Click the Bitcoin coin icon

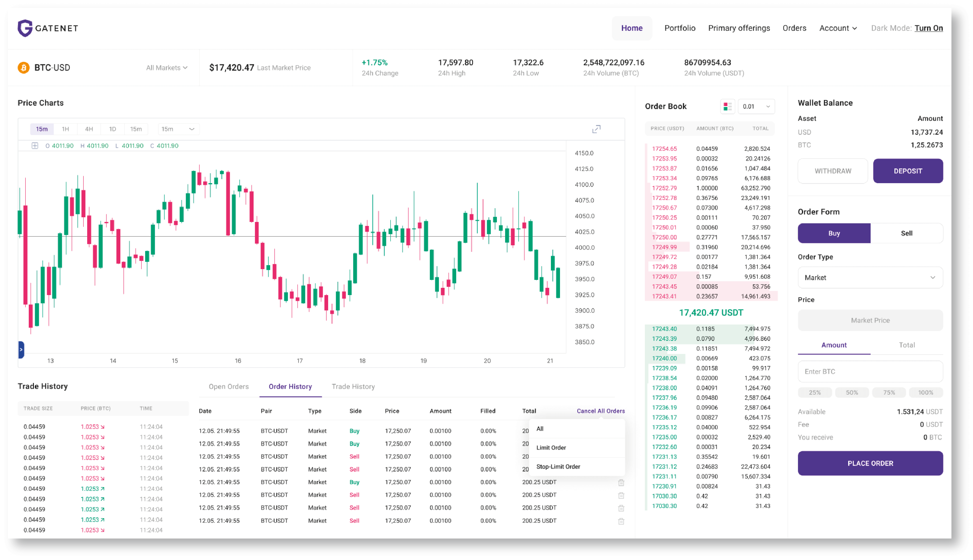click(24, 68)
